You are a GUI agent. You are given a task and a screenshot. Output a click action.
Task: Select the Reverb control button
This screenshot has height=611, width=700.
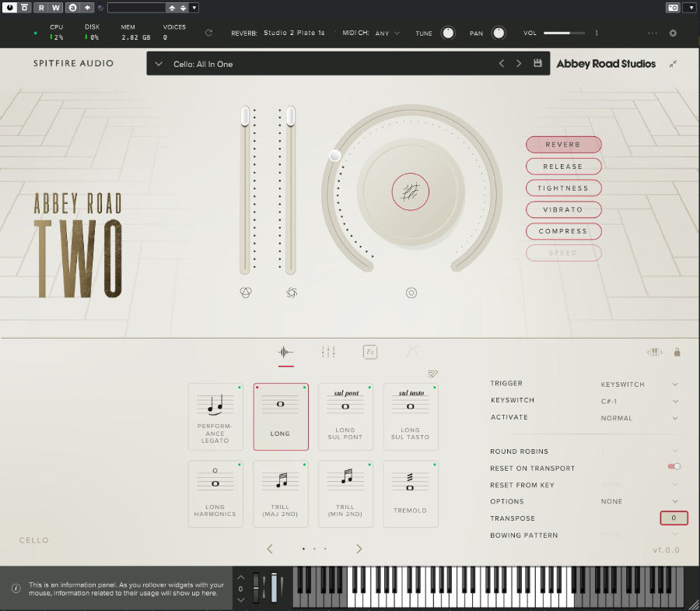coord(563,145)
